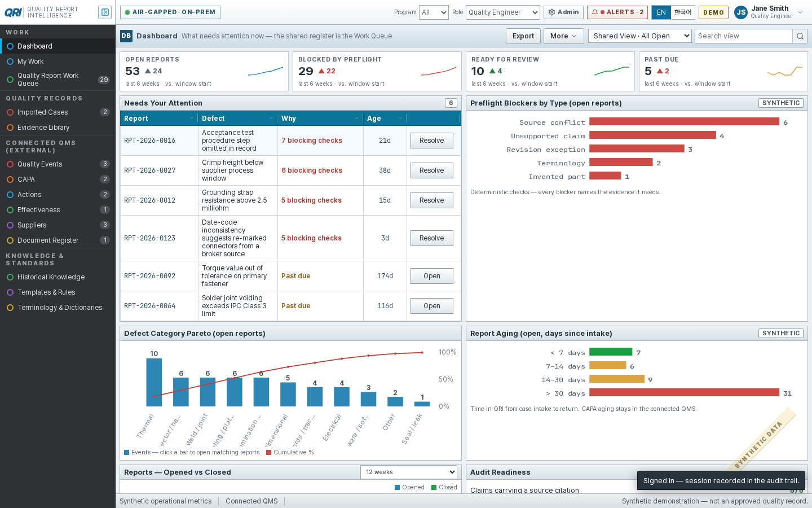Open Quality Report Work Queue
Image resolution: width=812 pixels, height=508 pixels.
coord(58,80)
